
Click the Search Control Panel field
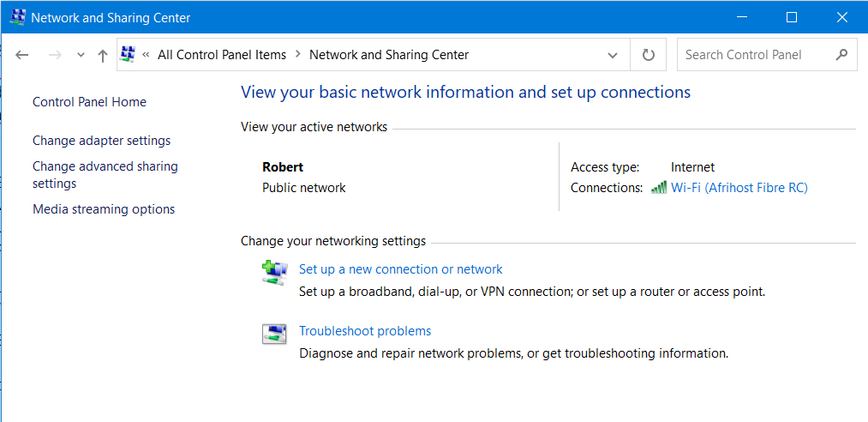[754, 55]
